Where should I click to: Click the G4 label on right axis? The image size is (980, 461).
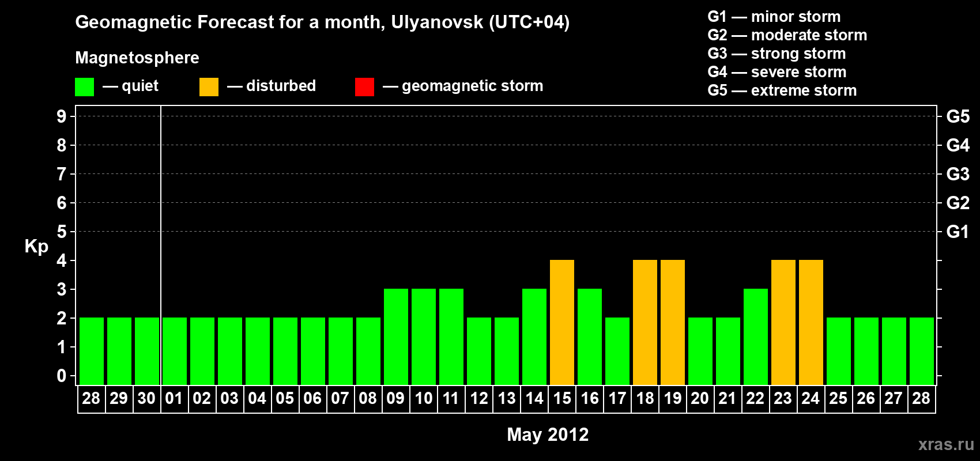tap(958, 145)
